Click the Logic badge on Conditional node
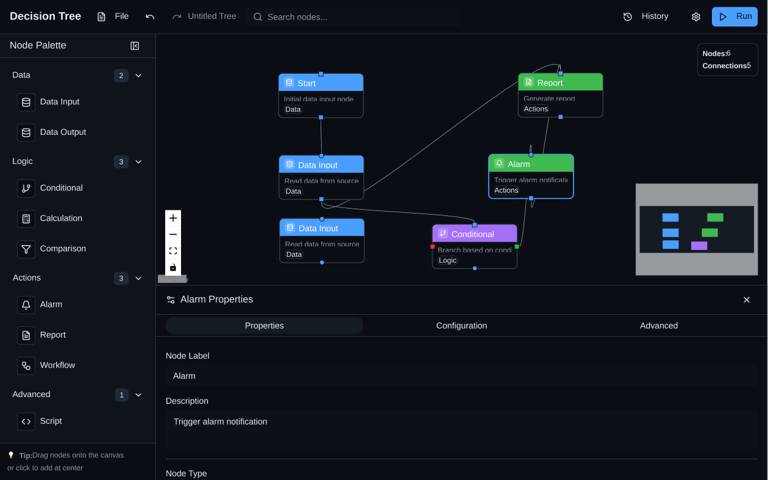Screen dimensions: 768x480 click(x=447, y=260)
